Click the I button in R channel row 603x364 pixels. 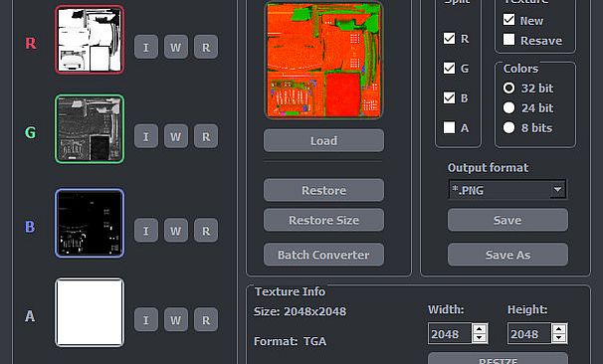click(146, 47)
